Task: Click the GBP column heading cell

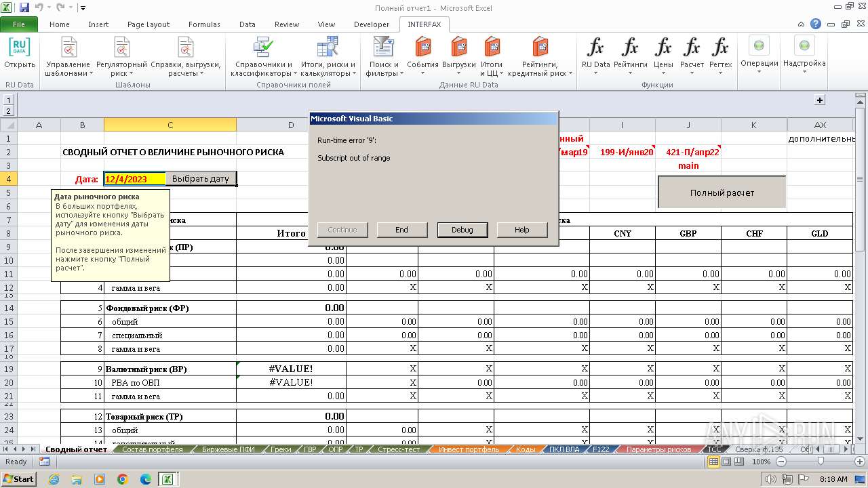Action: tap(688, 233)
